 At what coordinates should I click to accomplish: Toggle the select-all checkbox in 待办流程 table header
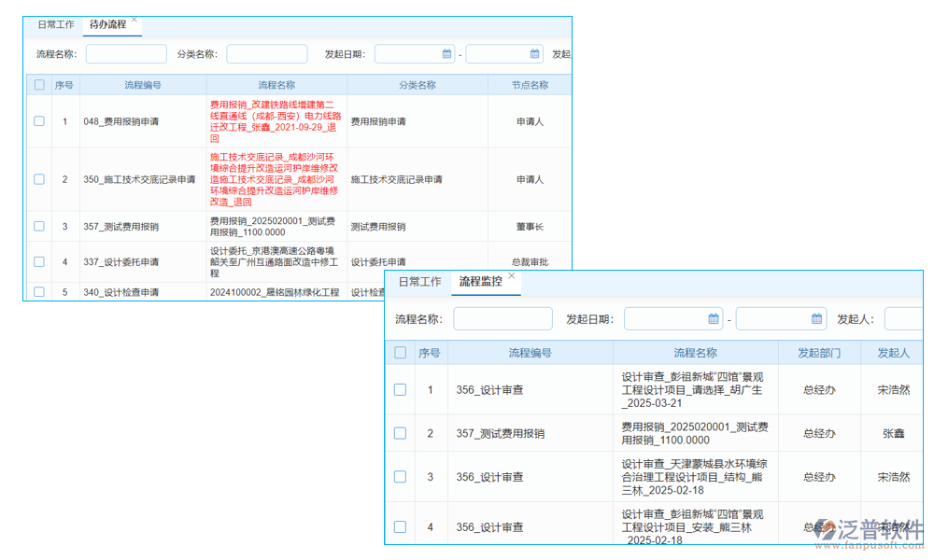[x=38, y=84]
